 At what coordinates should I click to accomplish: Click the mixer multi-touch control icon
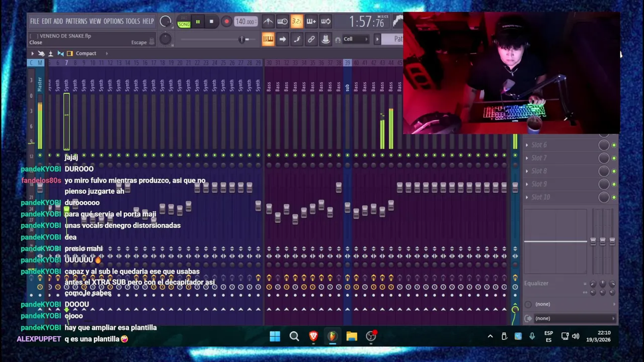[x=41, y=53]
